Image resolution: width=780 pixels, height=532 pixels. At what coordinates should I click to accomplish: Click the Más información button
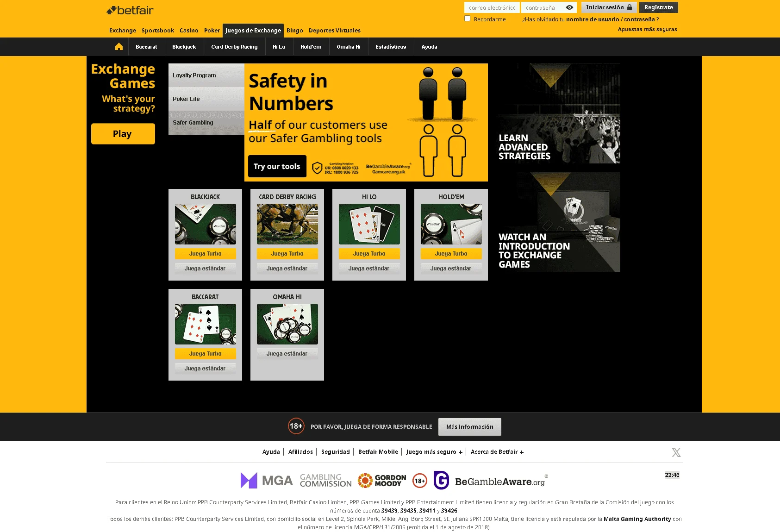pos(470,427)
